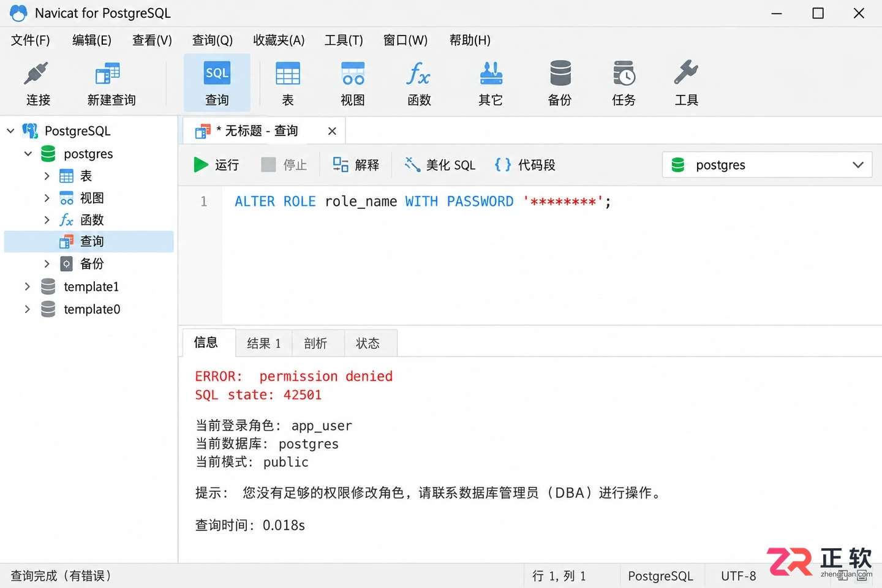Viewport: 882px width, 588px height.
Task: Click the 'SQL state: 42501' text
Action: [258, 395]
